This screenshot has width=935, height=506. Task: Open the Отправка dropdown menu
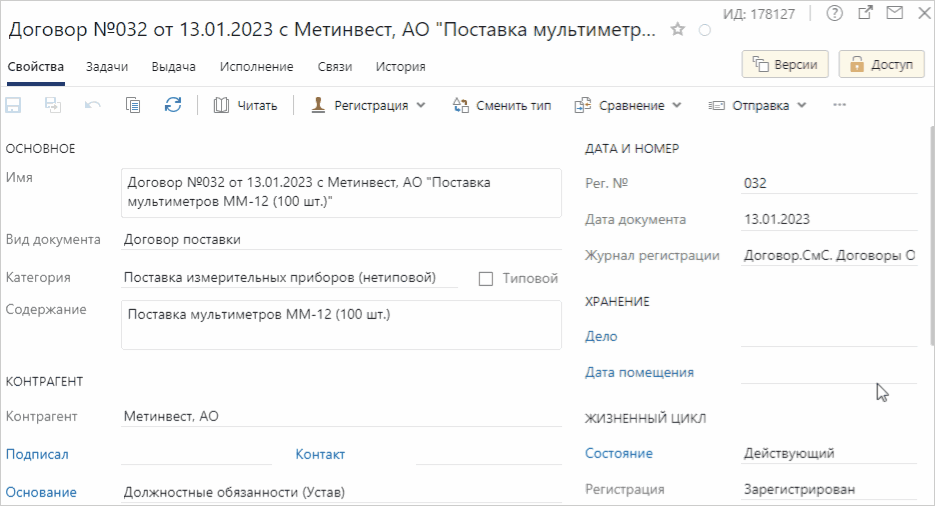point(759,105)
